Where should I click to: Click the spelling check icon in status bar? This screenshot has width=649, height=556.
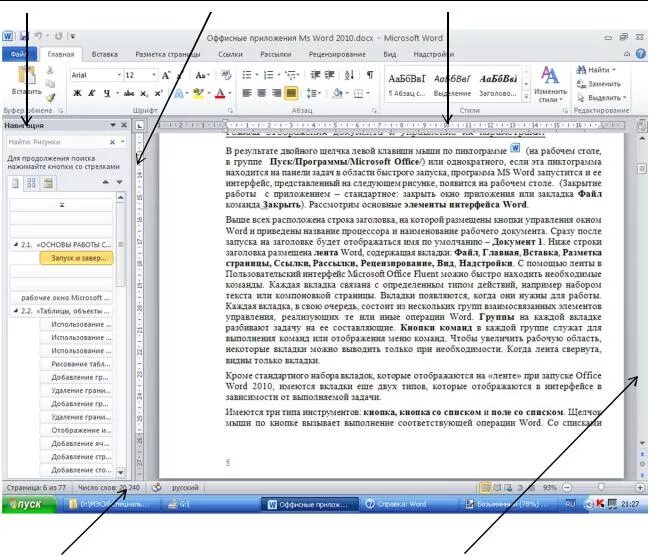[x=156, y=487]
